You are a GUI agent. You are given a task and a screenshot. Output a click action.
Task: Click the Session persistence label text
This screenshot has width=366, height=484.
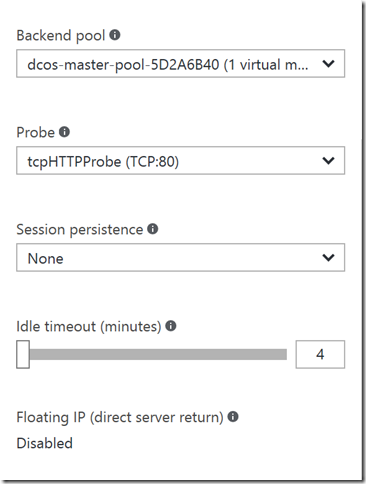tap(80, 230)
